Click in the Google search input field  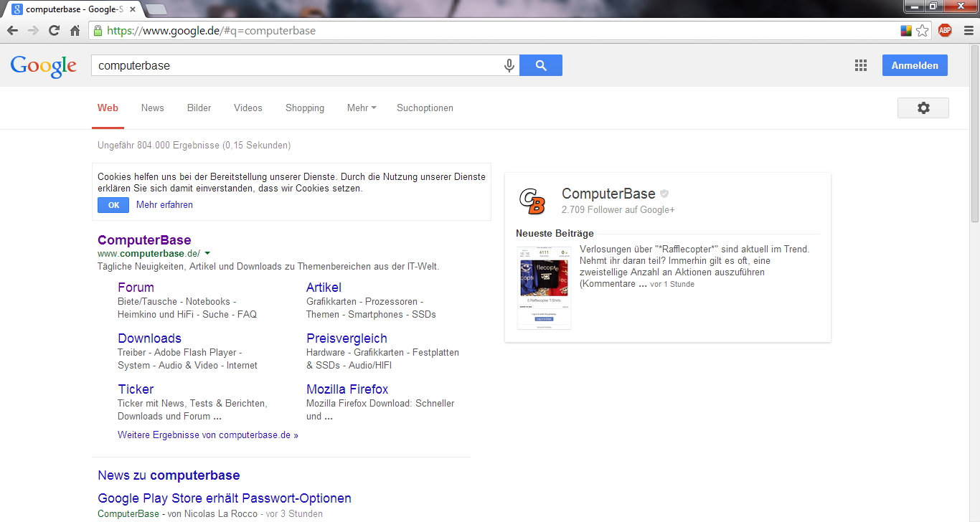click(x=298, y=65)
